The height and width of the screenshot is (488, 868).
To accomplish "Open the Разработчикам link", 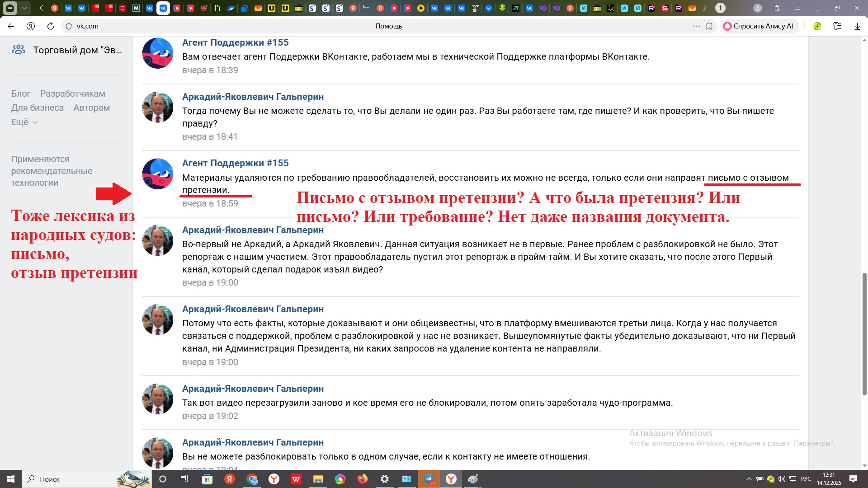I will tap(72, 94).
